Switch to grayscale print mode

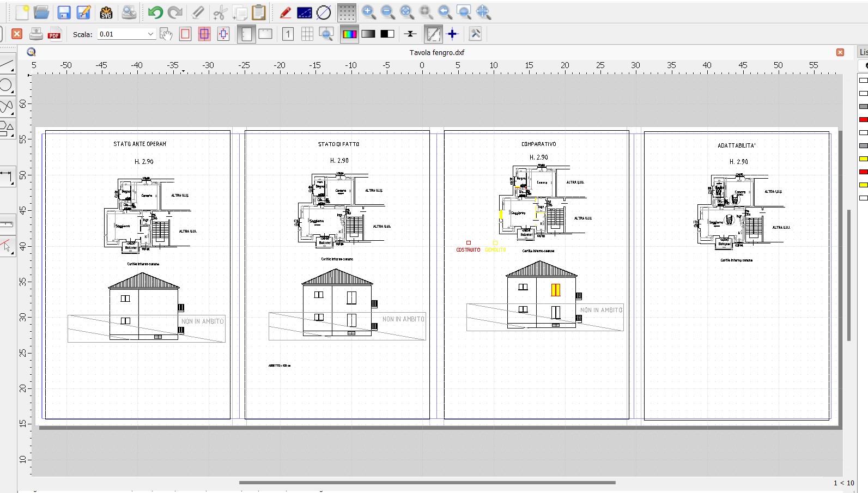368,34
